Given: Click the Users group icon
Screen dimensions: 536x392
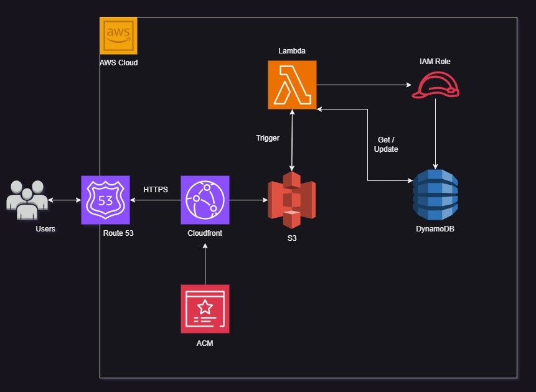Looking at the screenshot, I should click(x=27, y=200).
